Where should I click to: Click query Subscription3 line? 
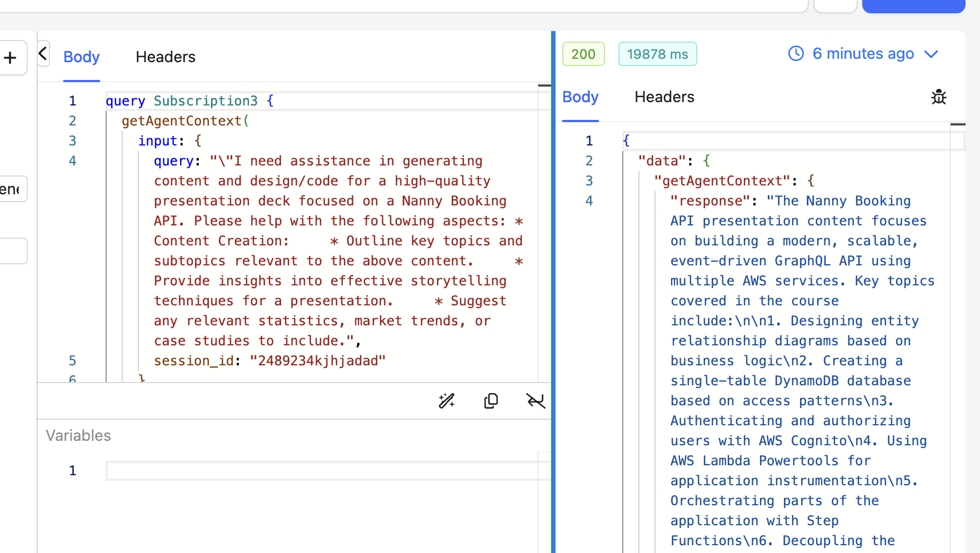tap(189, 100)
